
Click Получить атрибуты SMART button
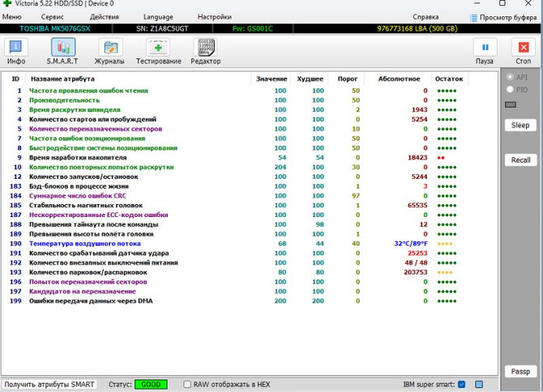point(49,385)
